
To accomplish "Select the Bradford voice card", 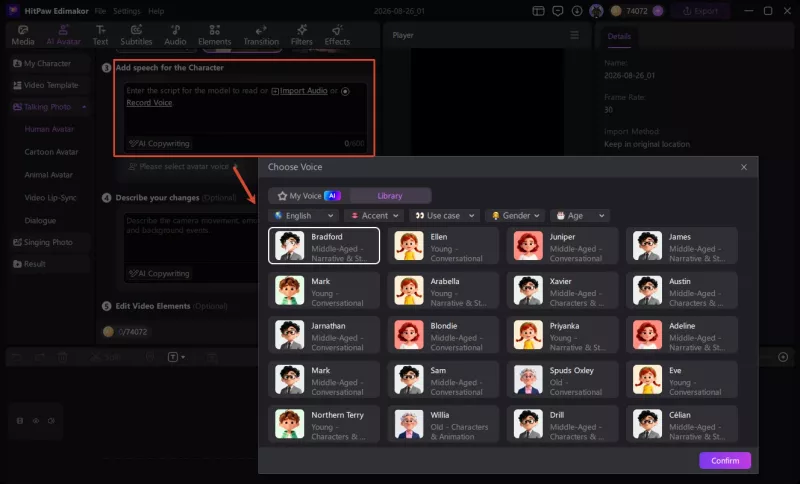I will tap(324, 246).
